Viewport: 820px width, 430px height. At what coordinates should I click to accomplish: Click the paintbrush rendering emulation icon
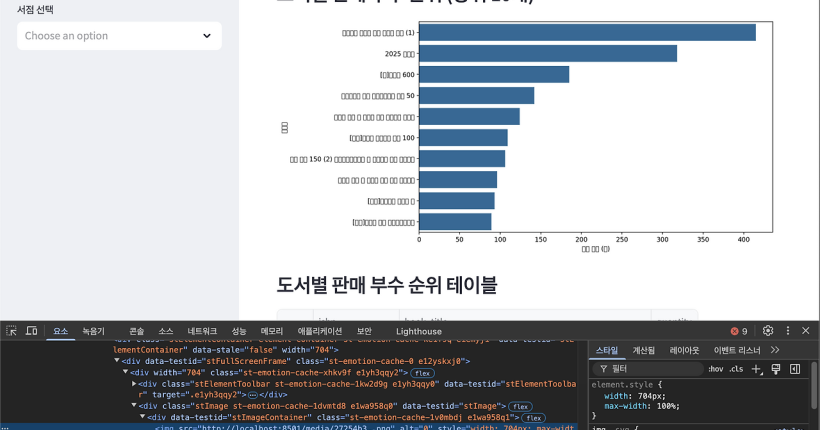775,369
